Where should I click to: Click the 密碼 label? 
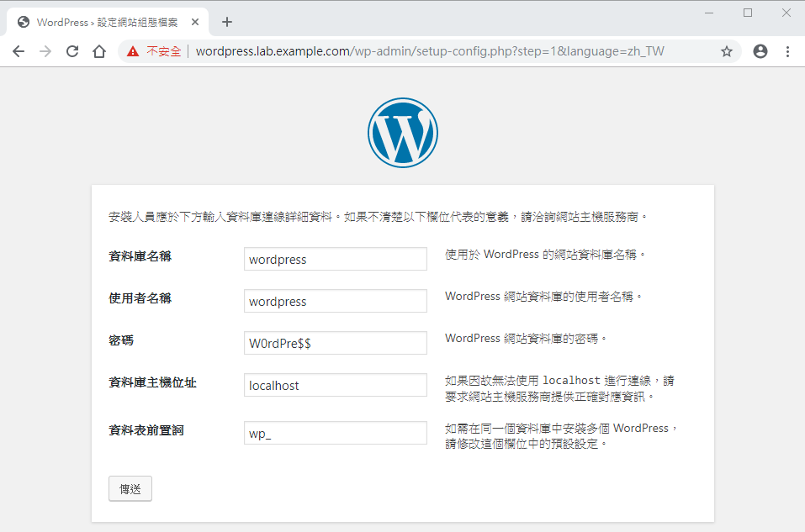(x=121, y=340)
